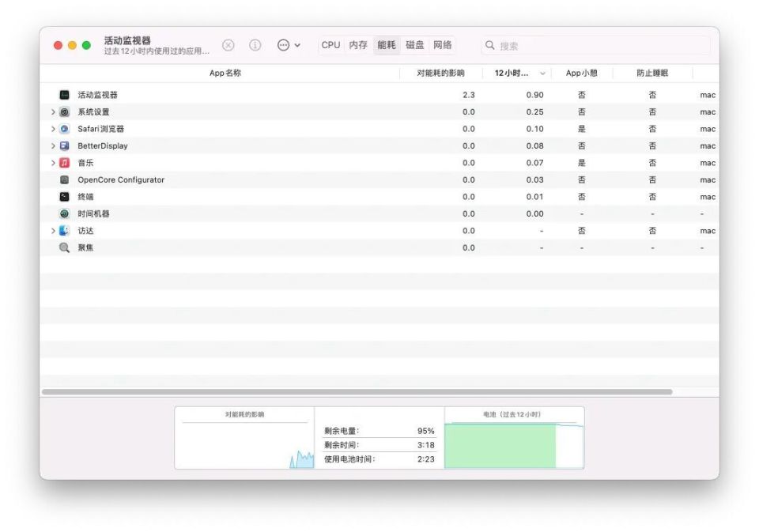
Task: Click the 访达 Finder icon
Action: click(64, 230)
